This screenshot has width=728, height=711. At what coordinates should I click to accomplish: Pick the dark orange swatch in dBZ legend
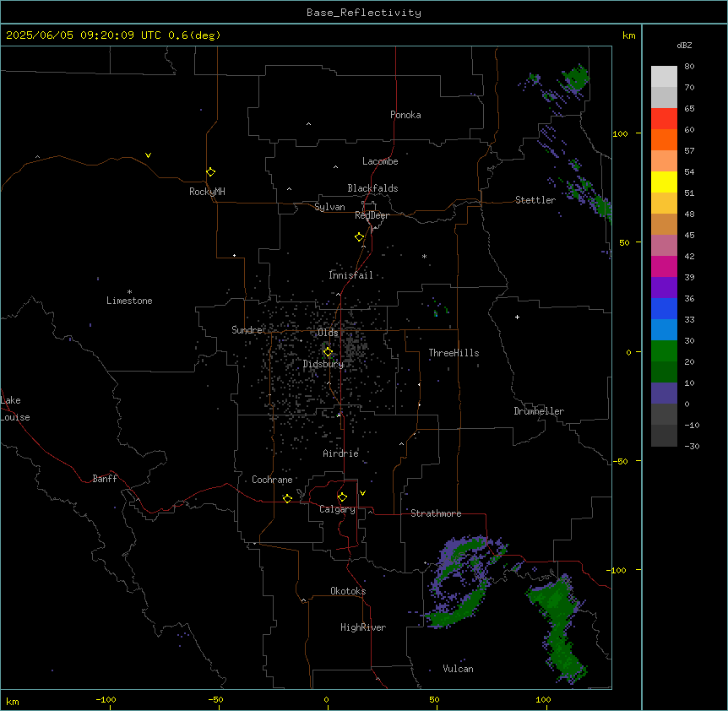664,139
